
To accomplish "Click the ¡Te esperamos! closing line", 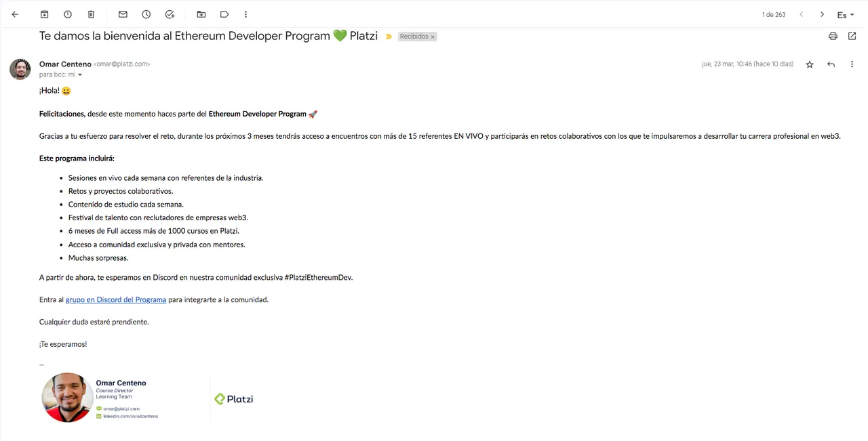I will coord(63,344).
